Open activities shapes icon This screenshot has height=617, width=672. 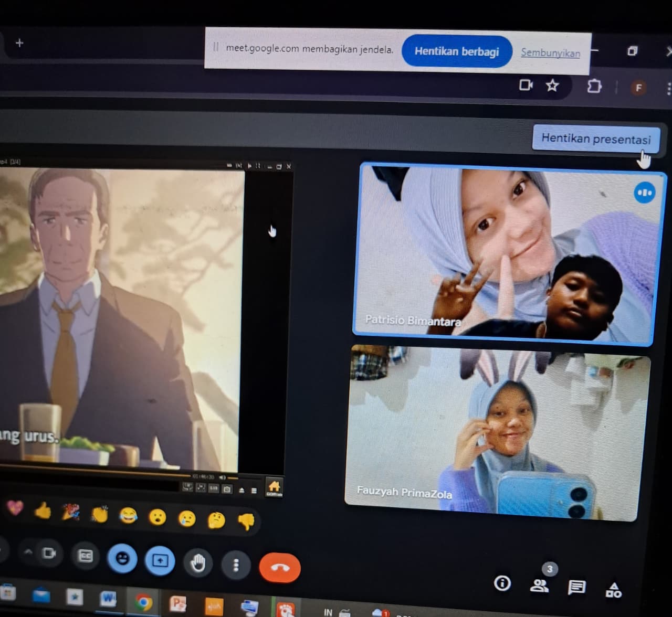point(613,590)
